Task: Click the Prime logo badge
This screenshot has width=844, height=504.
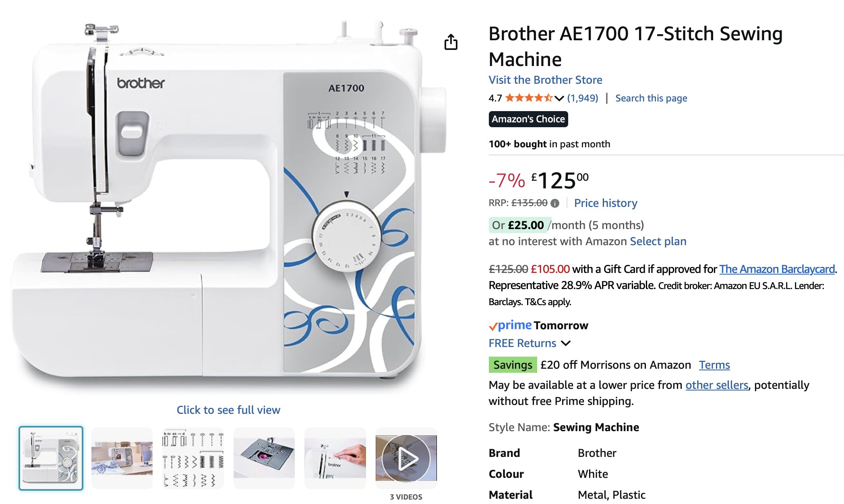Action: point(510,325)
